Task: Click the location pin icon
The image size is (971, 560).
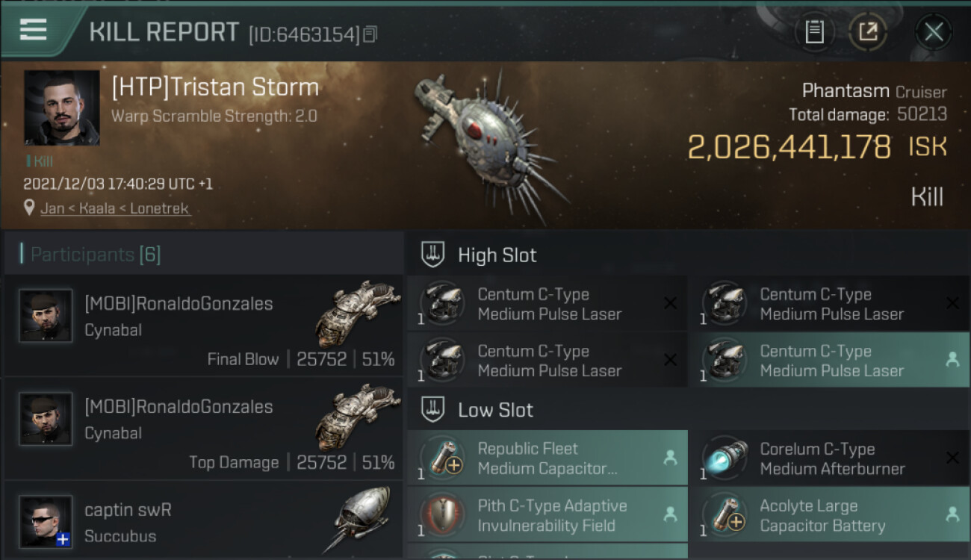Action: click(29, 208)
